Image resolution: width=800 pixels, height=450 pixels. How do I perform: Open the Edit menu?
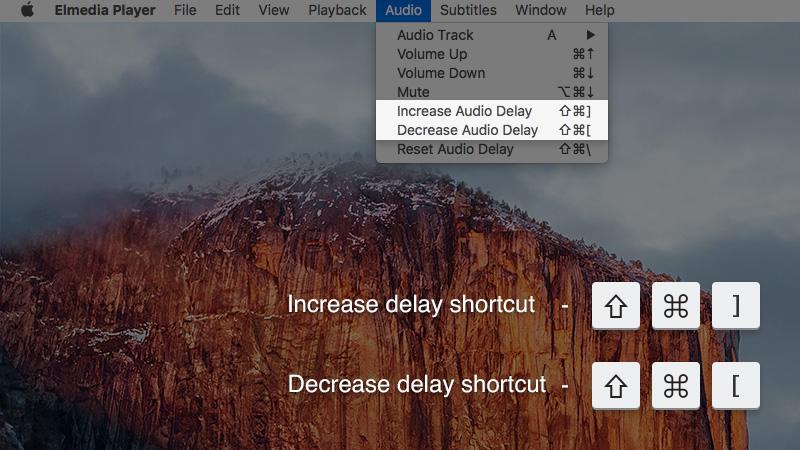(227, 10)
